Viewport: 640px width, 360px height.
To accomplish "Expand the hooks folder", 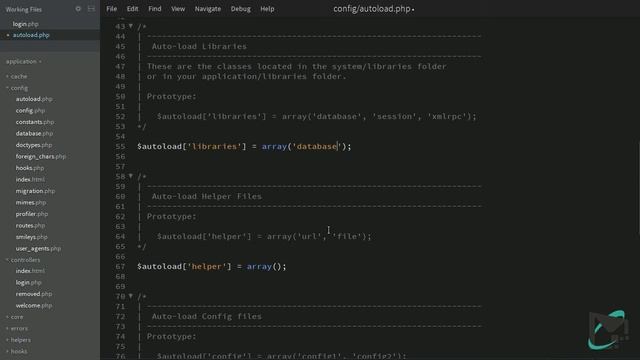I will click(17, 351).
